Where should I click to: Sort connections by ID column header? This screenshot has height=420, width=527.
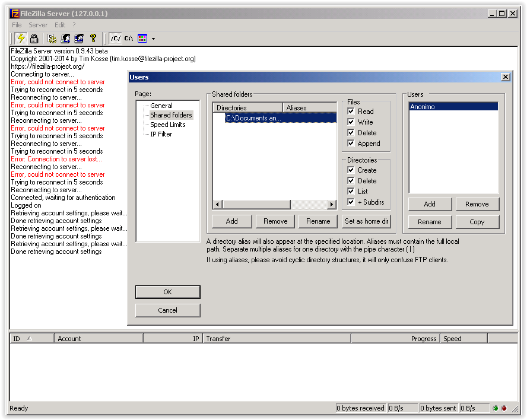32,339
